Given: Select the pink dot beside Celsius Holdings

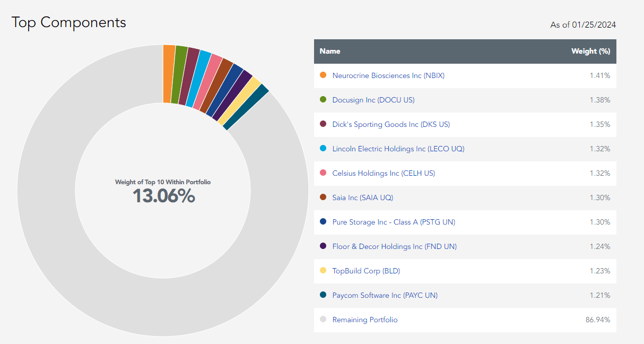Looking at the screenshot, I should click(x=323, y=173).
